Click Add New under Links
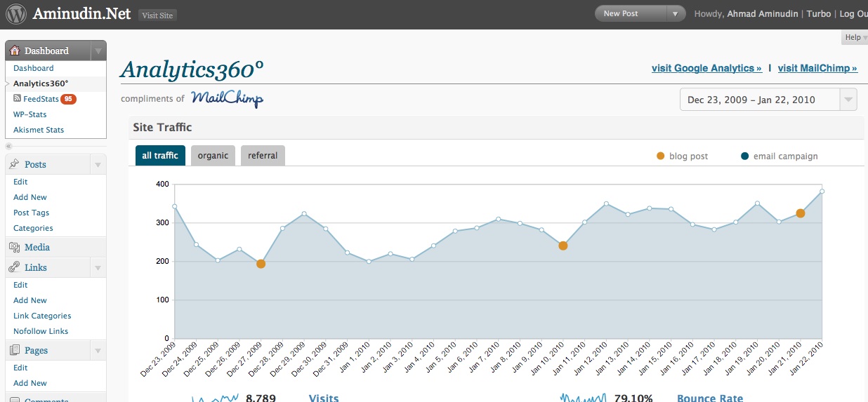 click(x=30, y=300)
